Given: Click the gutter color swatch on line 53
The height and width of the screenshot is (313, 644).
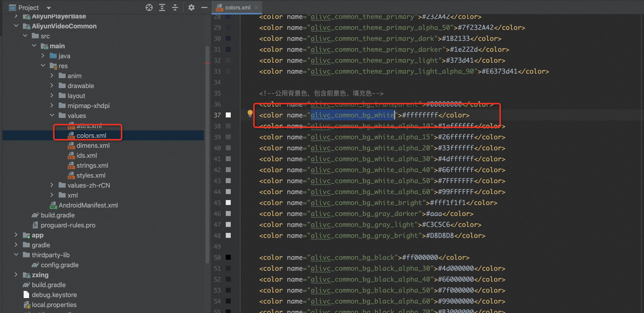Looking at the screenshot, I should pos(228,290).
